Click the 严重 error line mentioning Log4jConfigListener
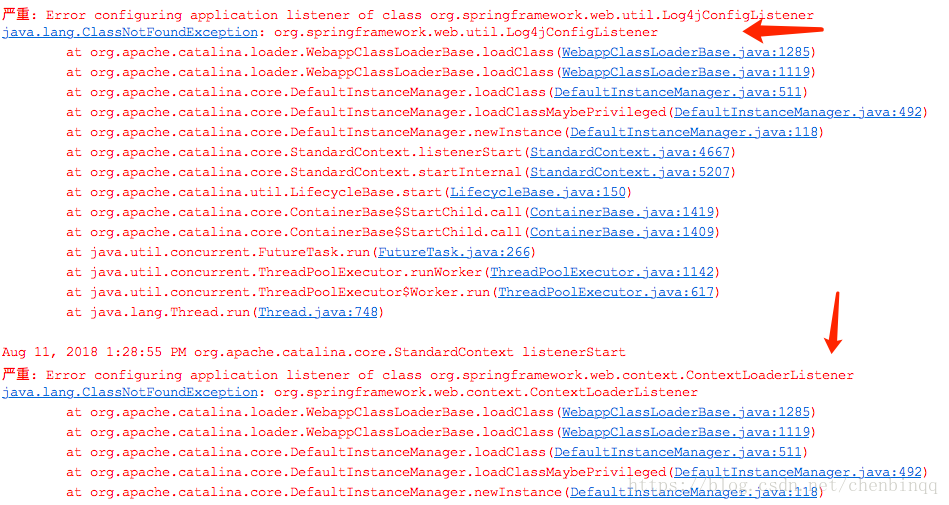This screenshot has height=505, width=949. (x=408, y=15)
